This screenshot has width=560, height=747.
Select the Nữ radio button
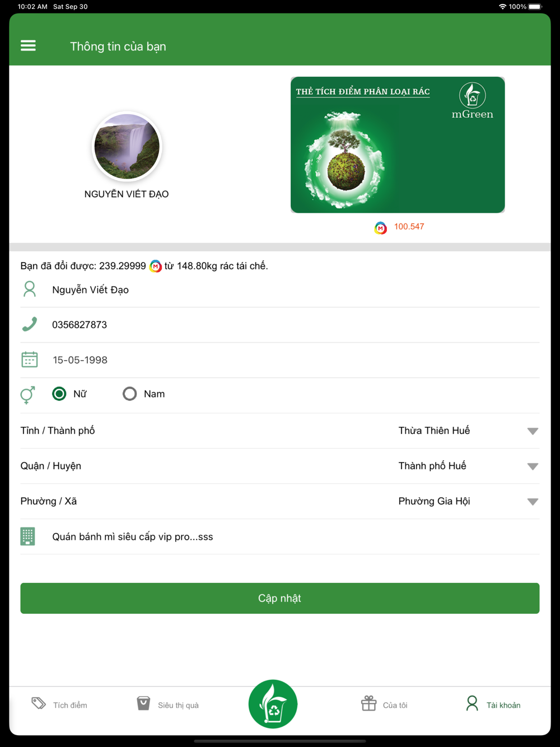(x=59, y=394)
